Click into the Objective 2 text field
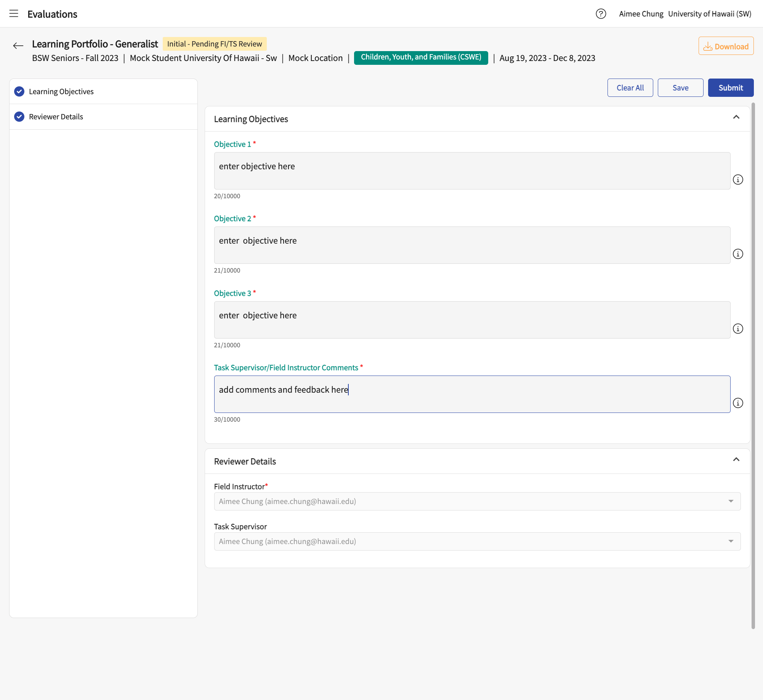The width and height of the screenshot is (763, 700). pos(472,245)
